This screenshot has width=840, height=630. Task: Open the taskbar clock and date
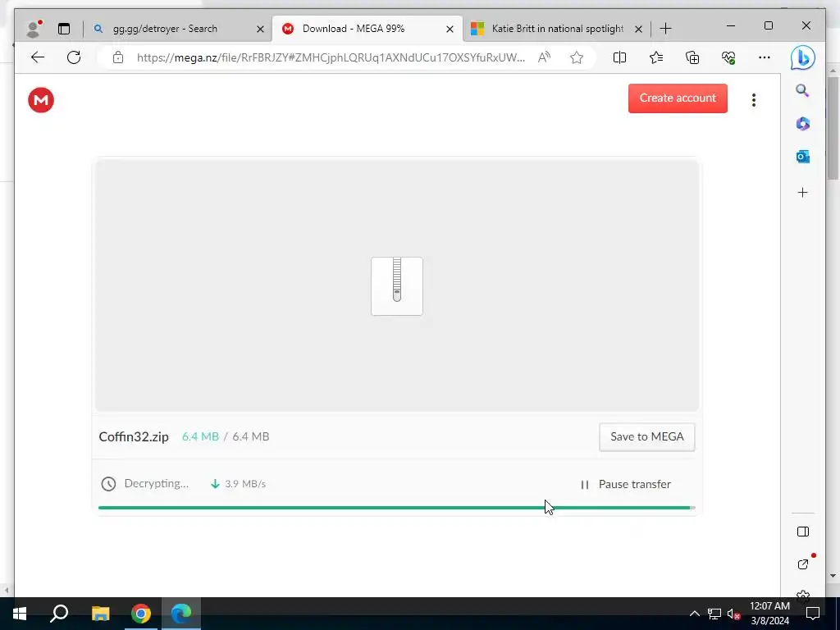tap(769, 614)
